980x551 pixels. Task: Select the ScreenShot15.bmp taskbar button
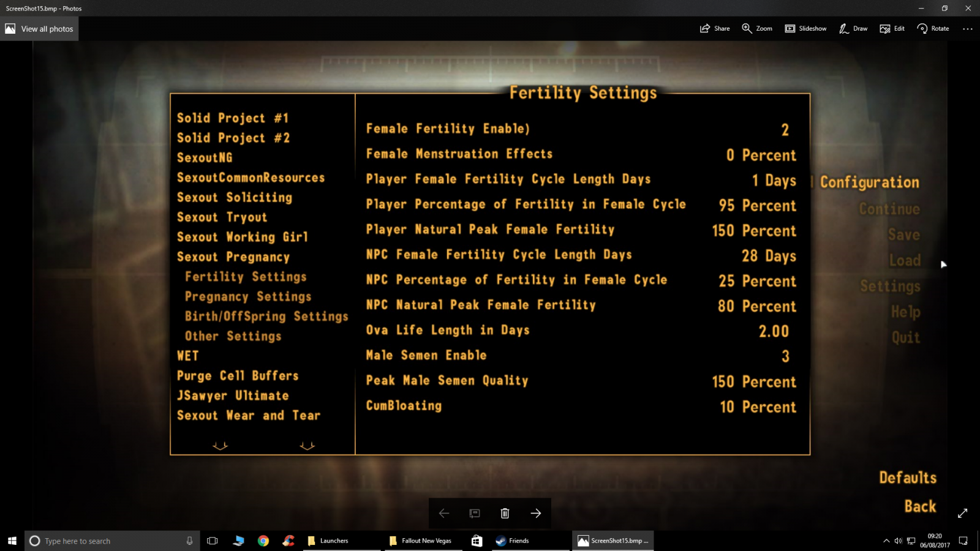[x=613, y=541]
